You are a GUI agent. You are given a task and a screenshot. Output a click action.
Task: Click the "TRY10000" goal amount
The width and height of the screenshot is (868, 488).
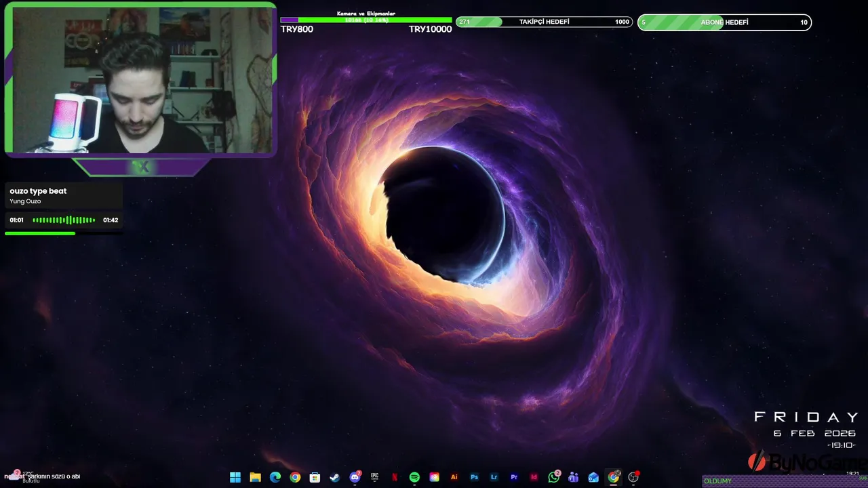(x=430, y=29)
